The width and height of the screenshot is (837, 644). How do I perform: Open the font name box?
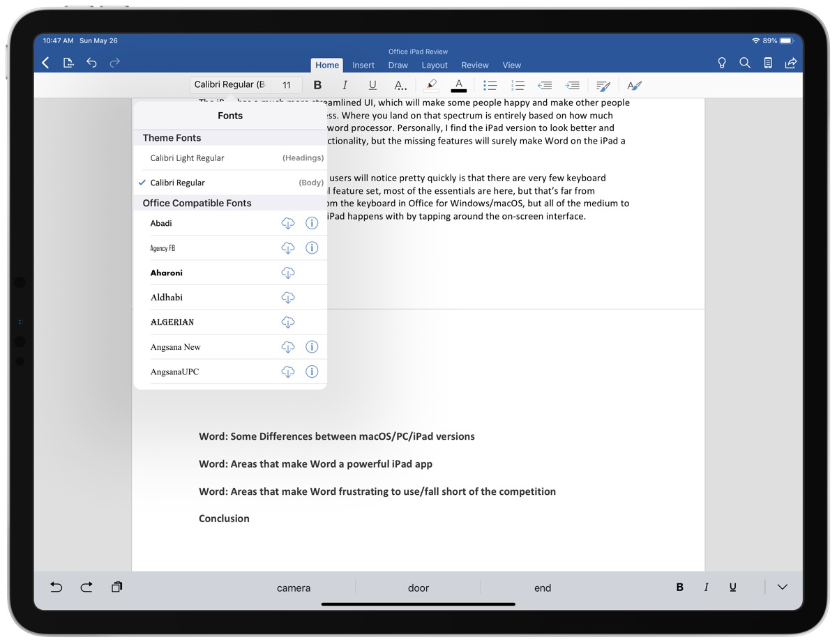pos(229,85)
